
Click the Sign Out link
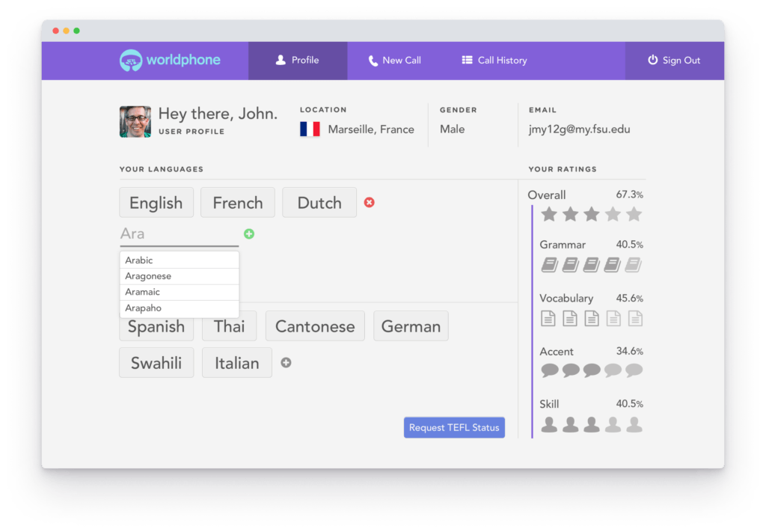coord(680,61)
